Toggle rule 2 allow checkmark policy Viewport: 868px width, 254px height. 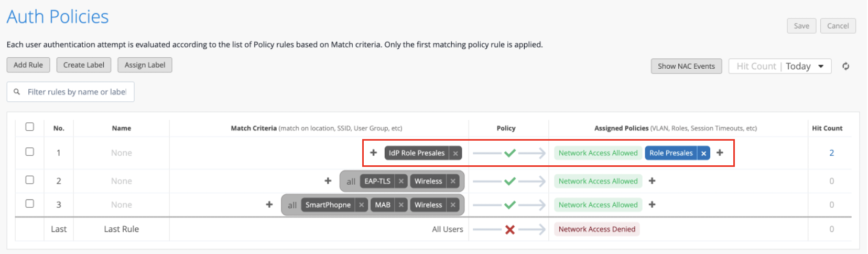pos(509,181)
